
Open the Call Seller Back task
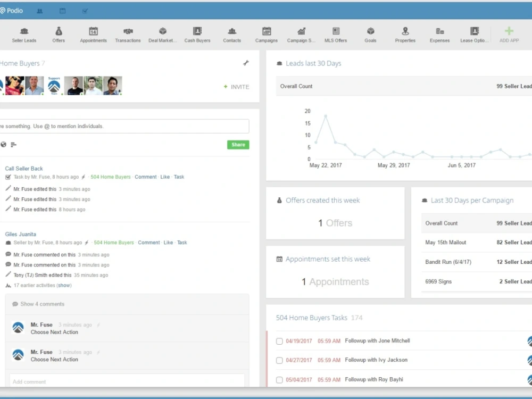coord(24,169)
